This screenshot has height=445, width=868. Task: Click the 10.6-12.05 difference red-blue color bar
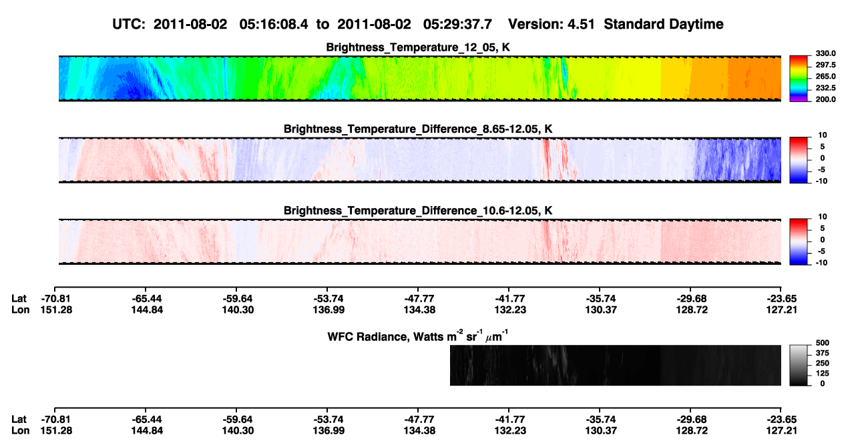point(799,240)
